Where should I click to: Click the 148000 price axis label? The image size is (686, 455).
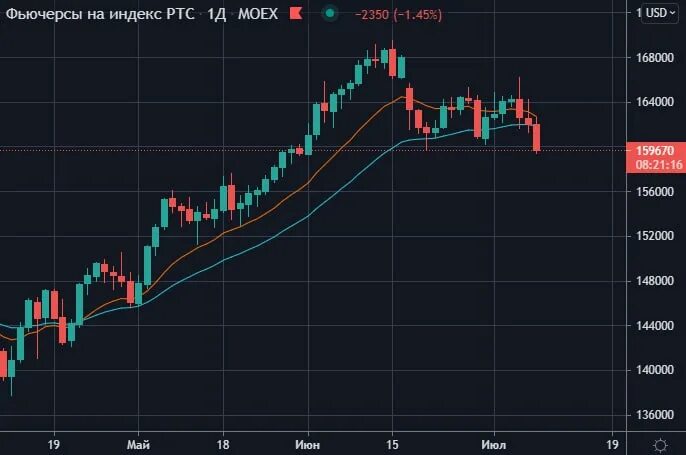654,280
